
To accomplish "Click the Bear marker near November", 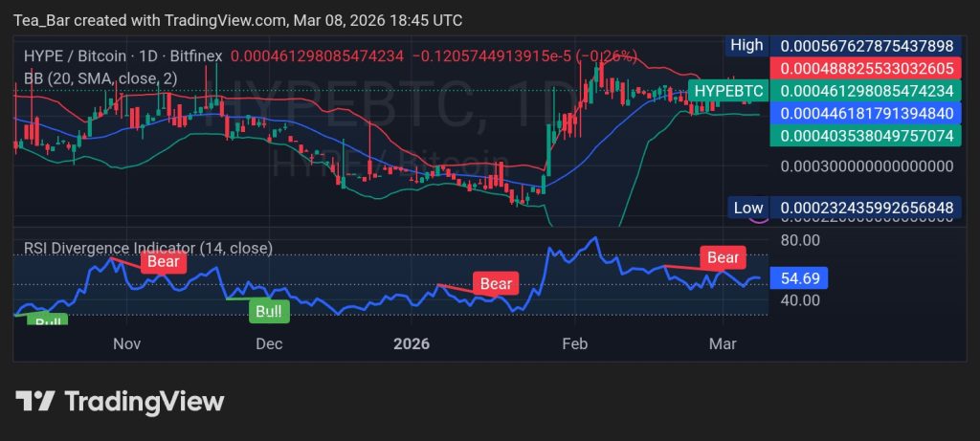I will (x=163, y=261).
